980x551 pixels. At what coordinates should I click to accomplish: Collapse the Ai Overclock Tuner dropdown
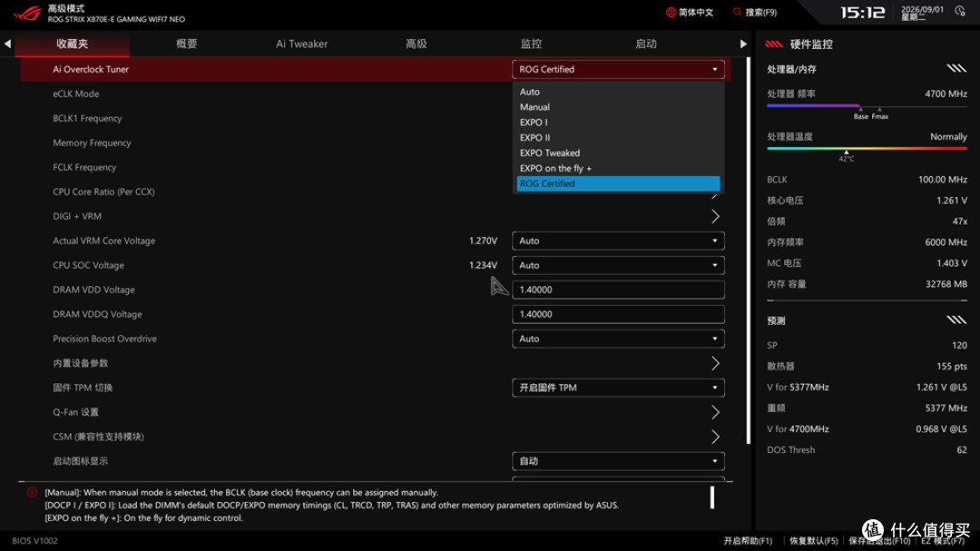pyautogui.click(x=618, y=69)
